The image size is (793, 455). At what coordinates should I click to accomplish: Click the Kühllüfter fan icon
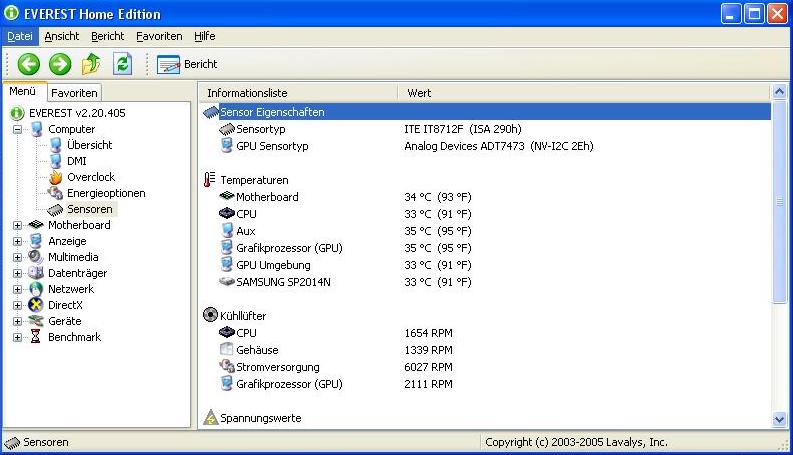(210, 315)
